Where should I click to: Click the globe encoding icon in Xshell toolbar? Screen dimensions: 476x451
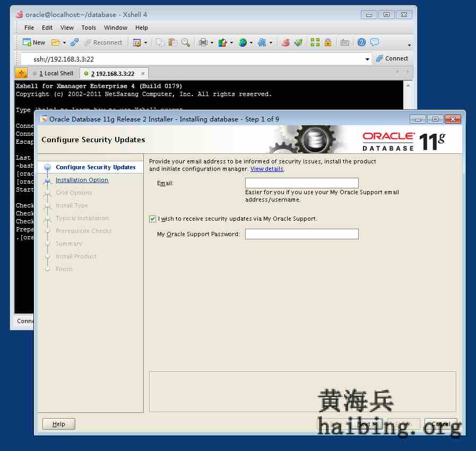coord(243,42)
